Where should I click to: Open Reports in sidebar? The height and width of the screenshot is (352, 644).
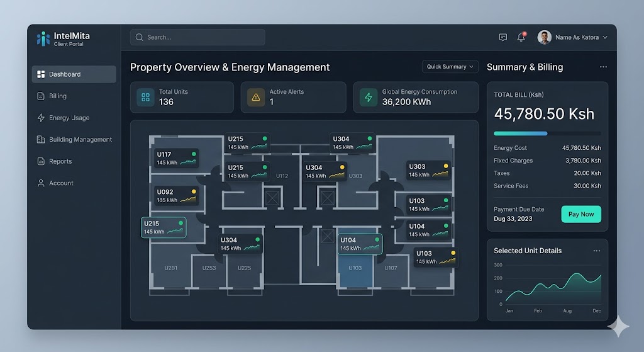(x=74, y=162)
